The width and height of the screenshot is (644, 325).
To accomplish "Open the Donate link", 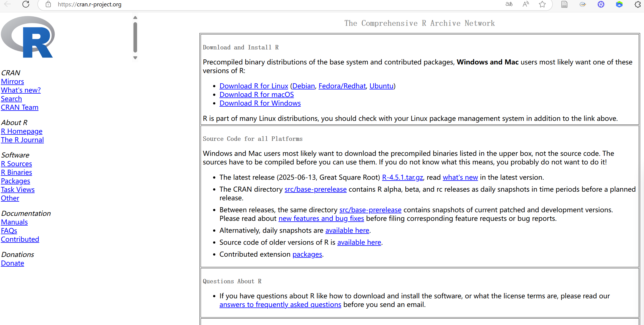I will coord(12,263).
